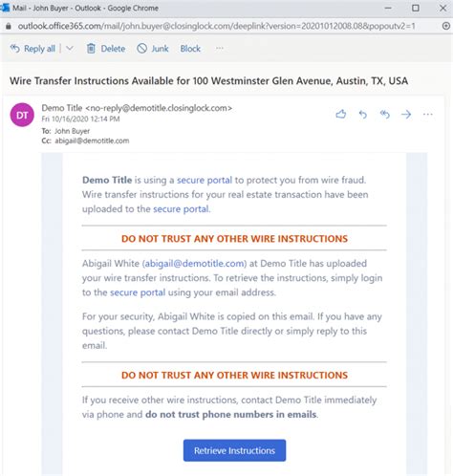Click the Reply all arrow icon in toolbar
Screen dimensions: 453x476
point(14,49)
